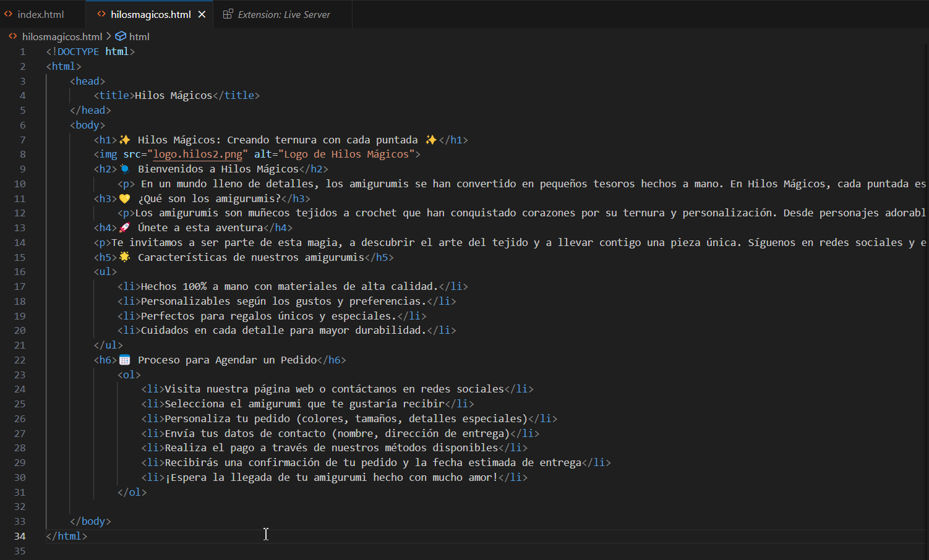Click the opening <head> tag
The height and width of the screenshot is (560, 929).
[87, 81]
